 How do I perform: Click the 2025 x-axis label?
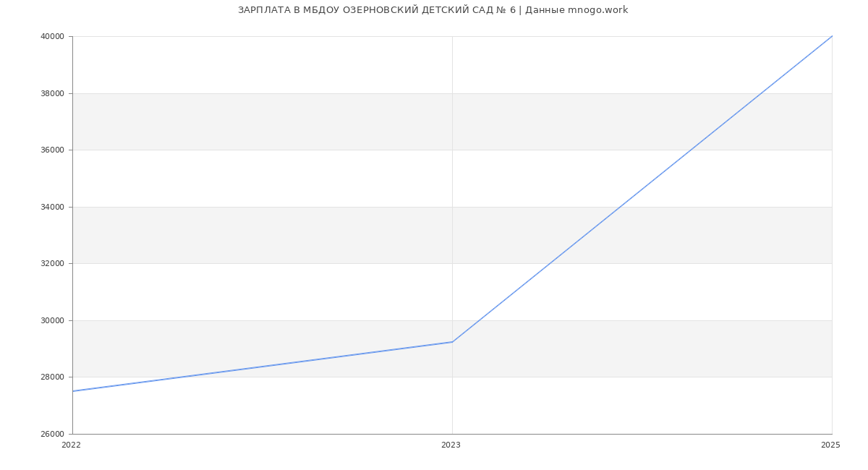click(830, 445)
